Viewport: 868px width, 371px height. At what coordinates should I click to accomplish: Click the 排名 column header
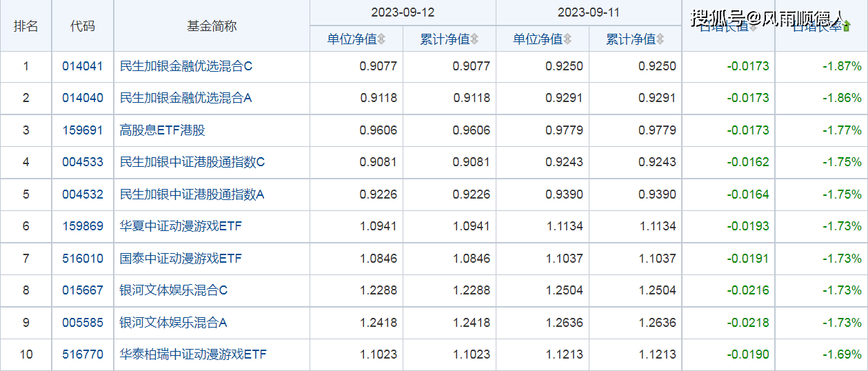[x=26, y=26]
